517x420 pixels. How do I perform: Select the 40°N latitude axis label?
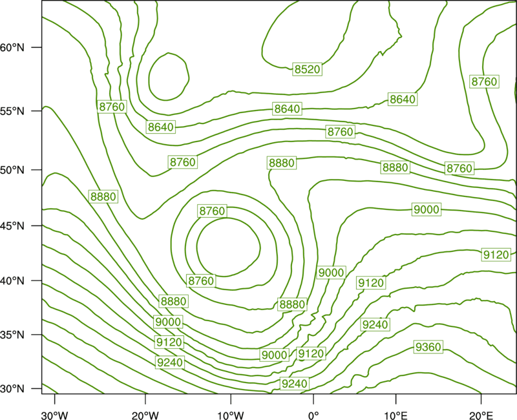tap(12, 281)
